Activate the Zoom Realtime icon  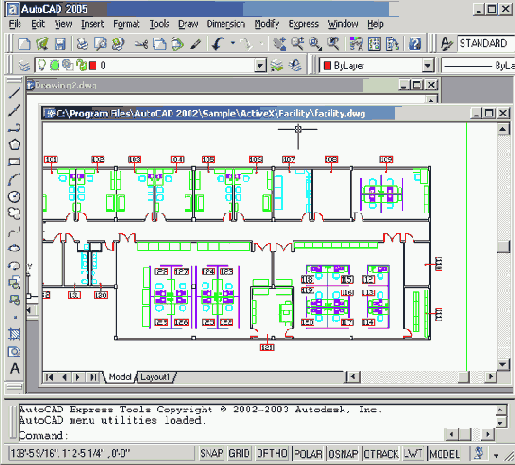click(297, 44)
